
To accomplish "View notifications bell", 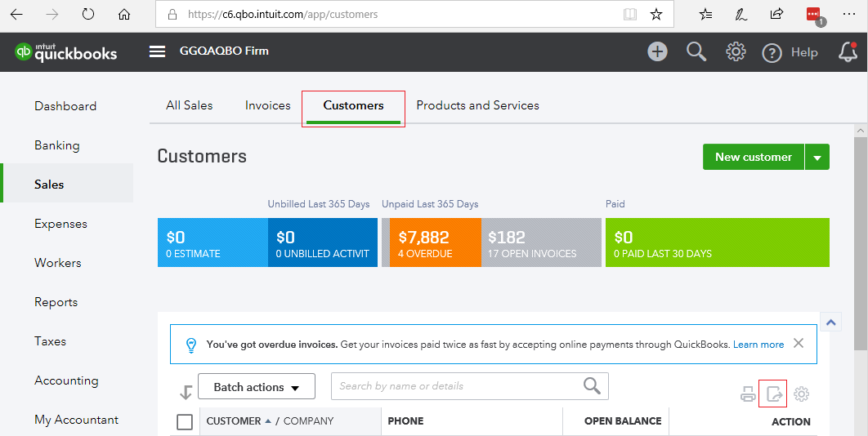I will click(848, 52).
